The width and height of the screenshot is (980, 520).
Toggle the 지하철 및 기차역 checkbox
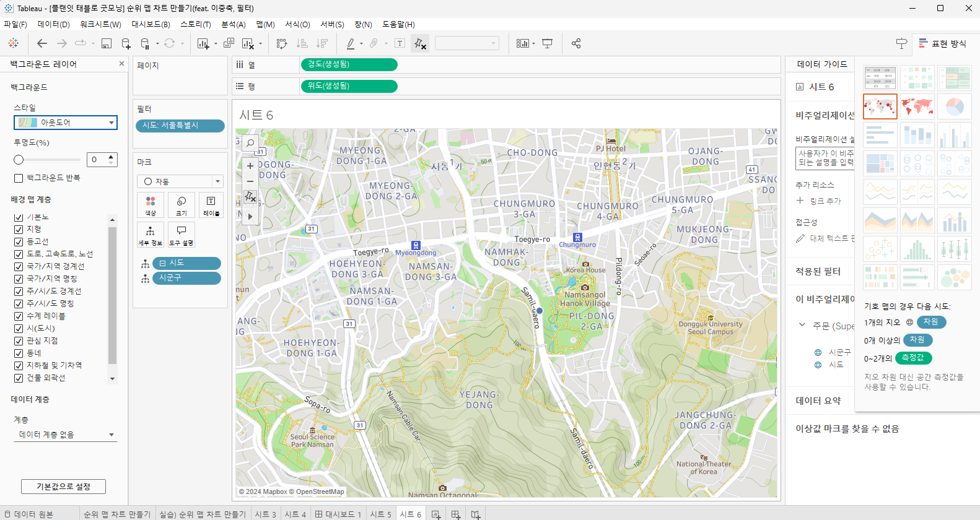click(x=19, y=366)
